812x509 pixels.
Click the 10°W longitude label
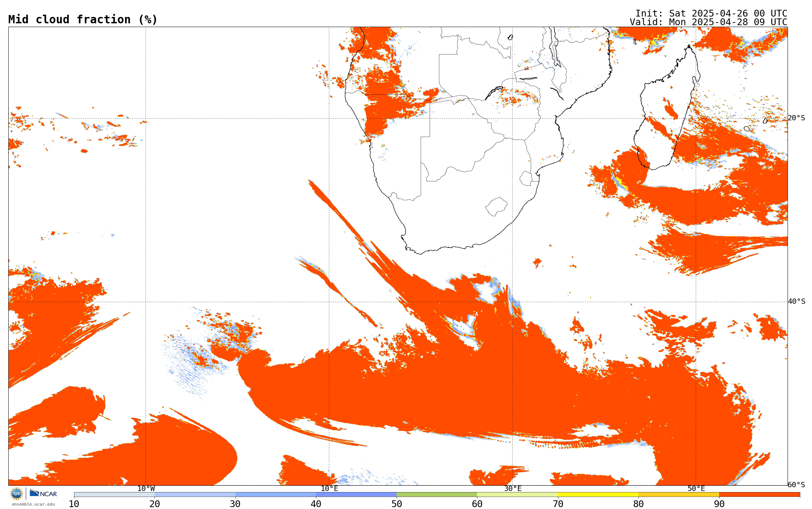pos(146,489)
